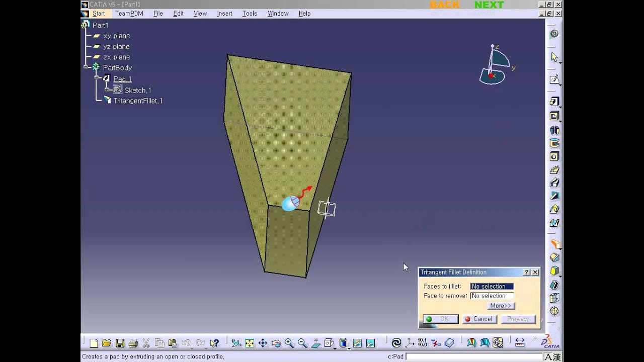Open the Tools menu
This screenshot has width=644, height=362.
coord(250,14)
